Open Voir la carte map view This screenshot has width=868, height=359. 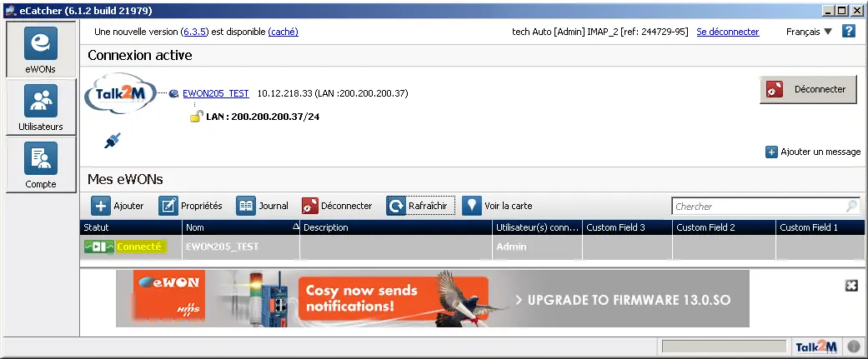coord(497,206)
